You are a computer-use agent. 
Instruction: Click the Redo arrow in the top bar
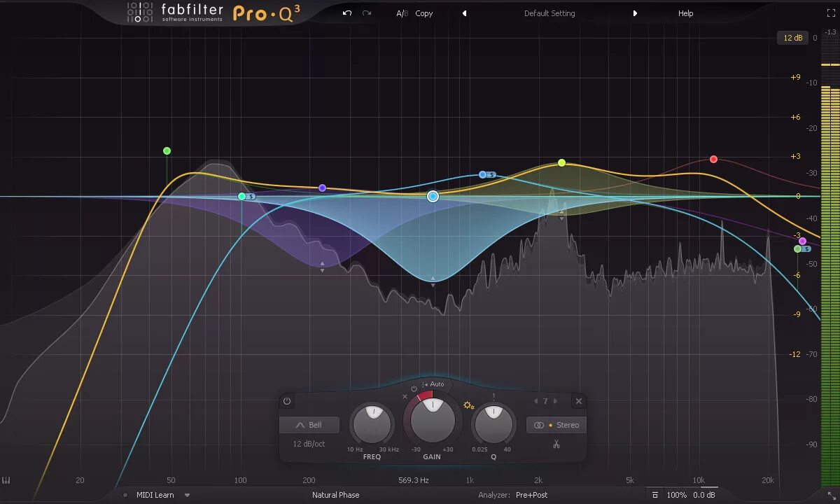[x=367, y=13]
